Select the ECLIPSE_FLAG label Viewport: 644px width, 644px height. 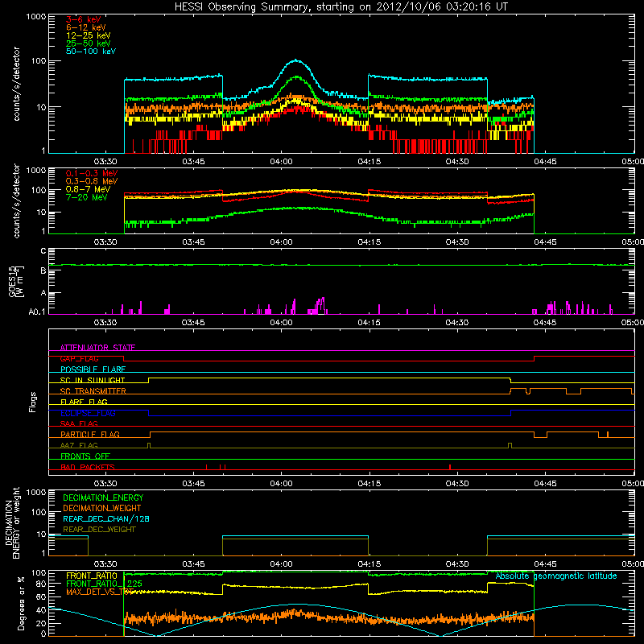(x=88, y=413)
